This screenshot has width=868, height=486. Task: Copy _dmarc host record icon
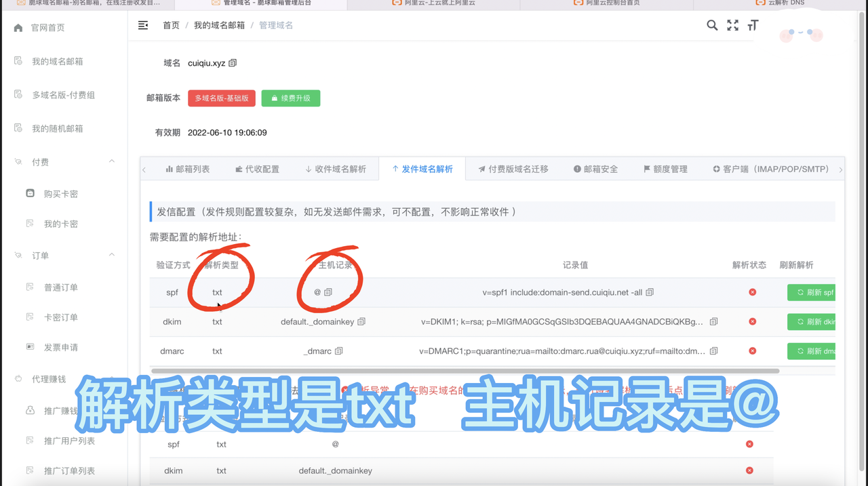click(338, 351)
